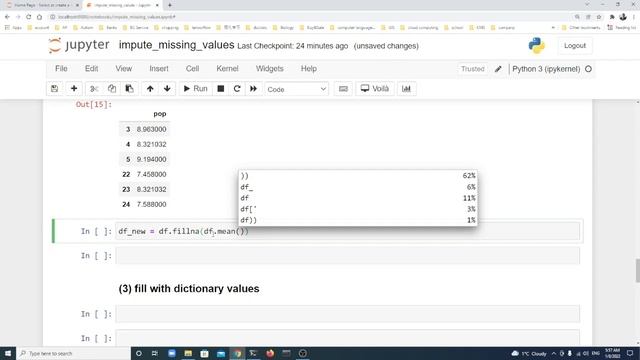Click the Windows taskbar search box
Screen dimensions: 640x360
point(73,353)
